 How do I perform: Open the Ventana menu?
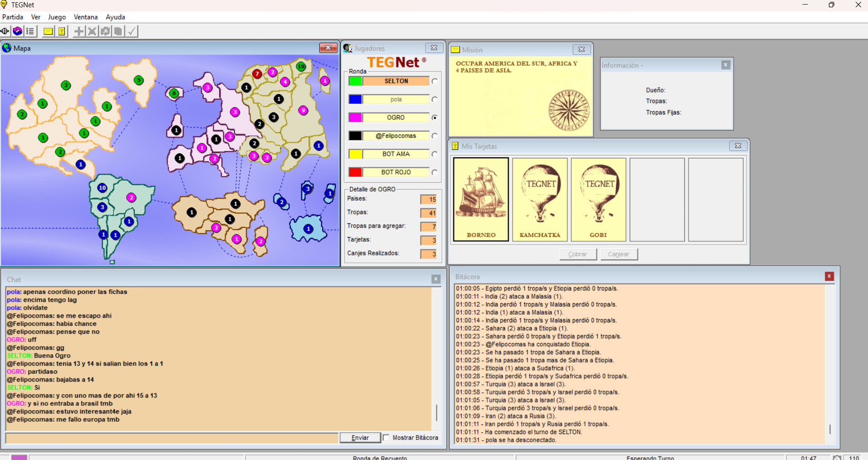click(x=86, y=17)
